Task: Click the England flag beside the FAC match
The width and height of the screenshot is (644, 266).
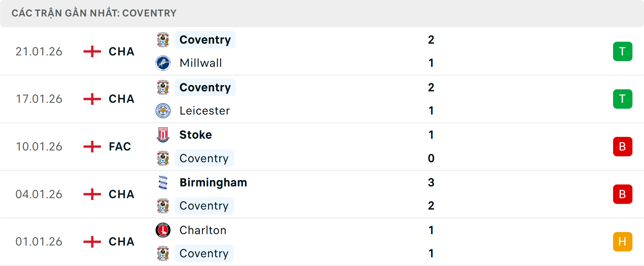Action: coord(92,146)
